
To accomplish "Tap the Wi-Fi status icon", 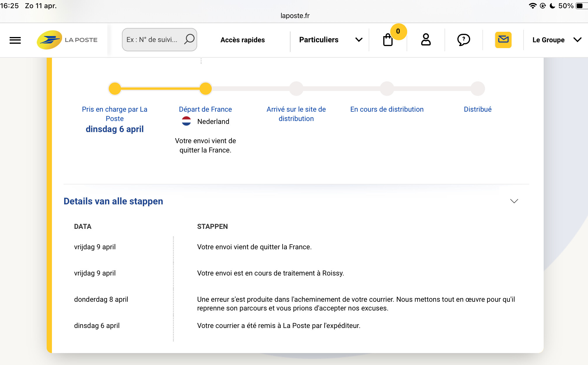I will [x=533, y=6].
